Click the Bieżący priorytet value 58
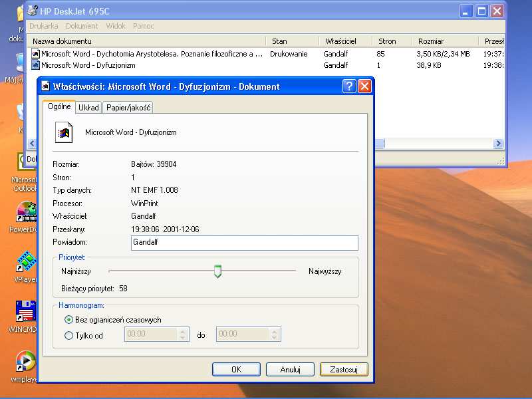Screen dimensions: 532x399 tap(123, 289)
